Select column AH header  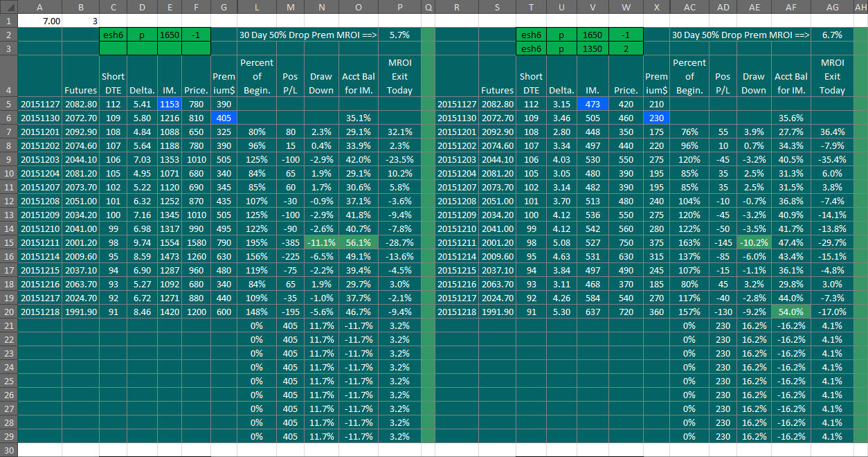(861, 7)
